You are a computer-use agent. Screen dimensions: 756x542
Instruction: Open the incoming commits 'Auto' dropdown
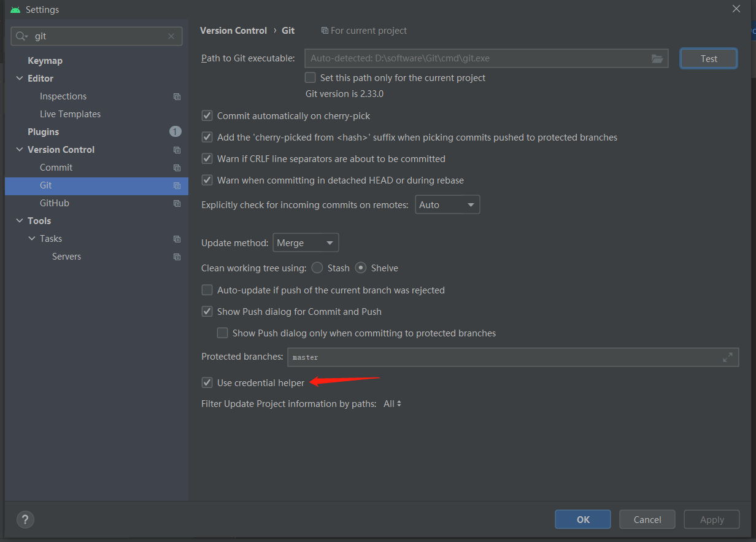click(447, 205)
